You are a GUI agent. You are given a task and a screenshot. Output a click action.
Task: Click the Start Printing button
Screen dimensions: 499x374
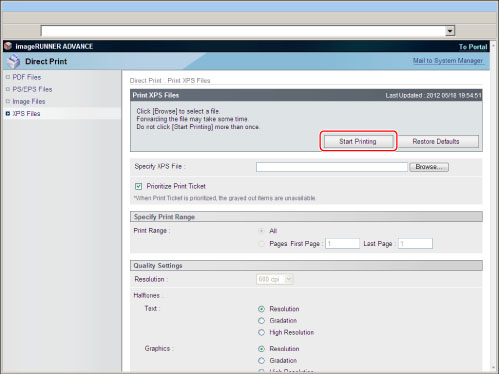coord(358,141)
